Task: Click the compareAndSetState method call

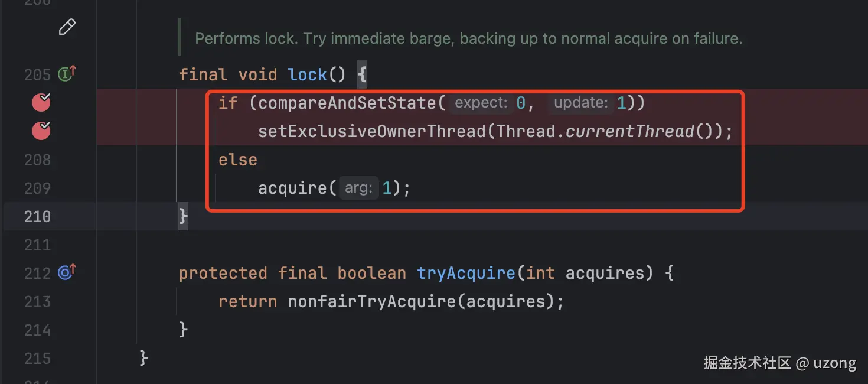Action: (347, 103)
